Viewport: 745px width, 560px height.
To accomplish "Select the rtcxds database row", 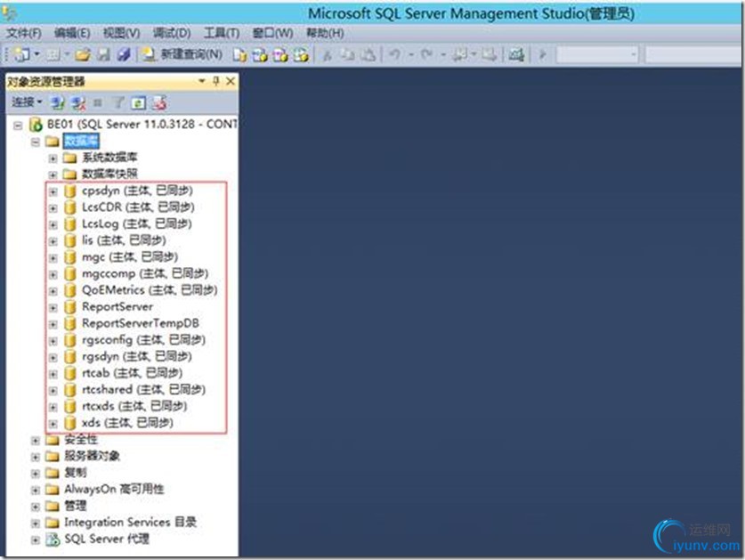I will pyautogui.click(x=134, y=406).
